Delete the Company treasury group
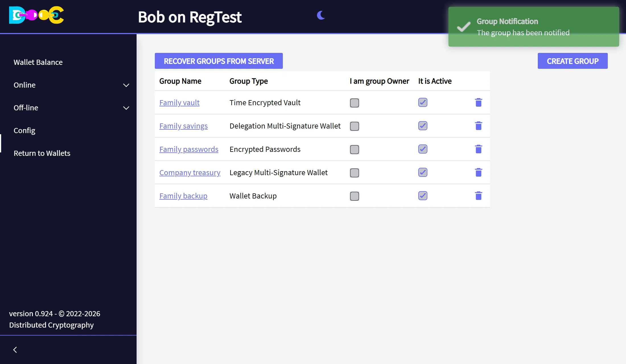This screenshot has height=364, width=626. coord(478,172)
